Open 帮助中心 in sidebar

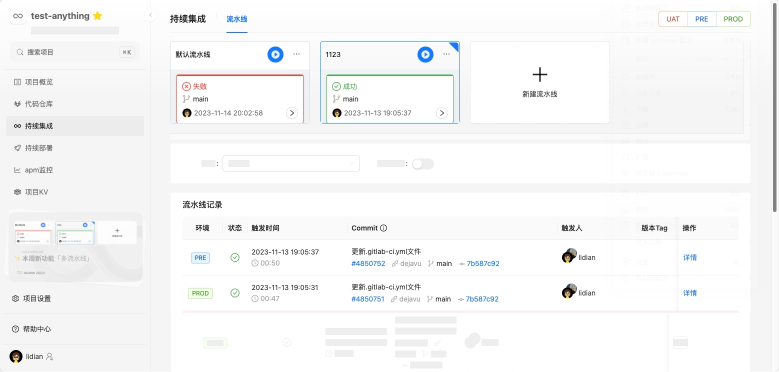click(x=75, y=329)
